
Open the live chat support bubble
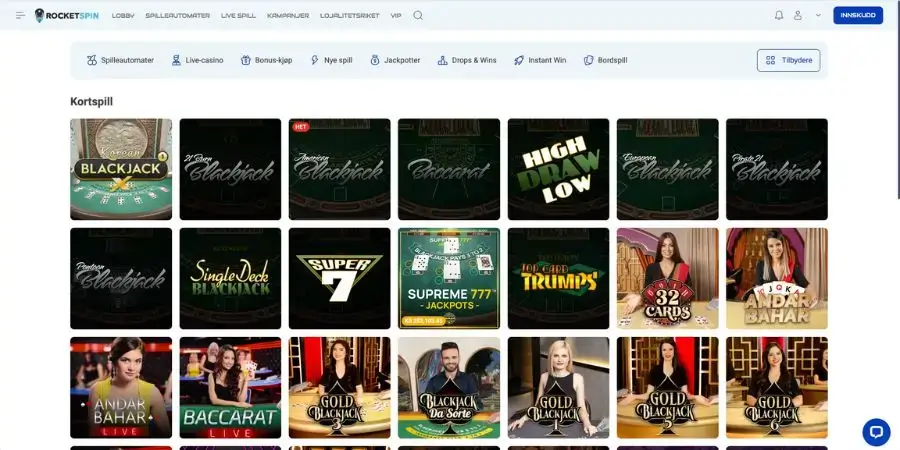tap(876, 432)
